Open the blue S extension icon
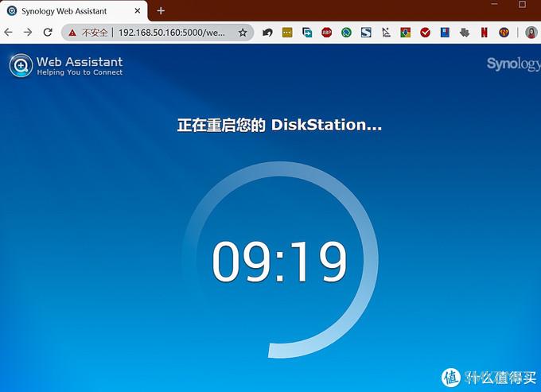The height and width of the screenshot is (392, 541). (366, 33)
